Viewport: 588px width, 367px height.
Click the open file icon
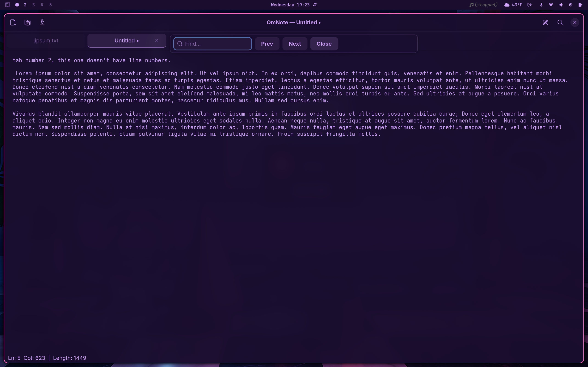(x=28, y=22)
